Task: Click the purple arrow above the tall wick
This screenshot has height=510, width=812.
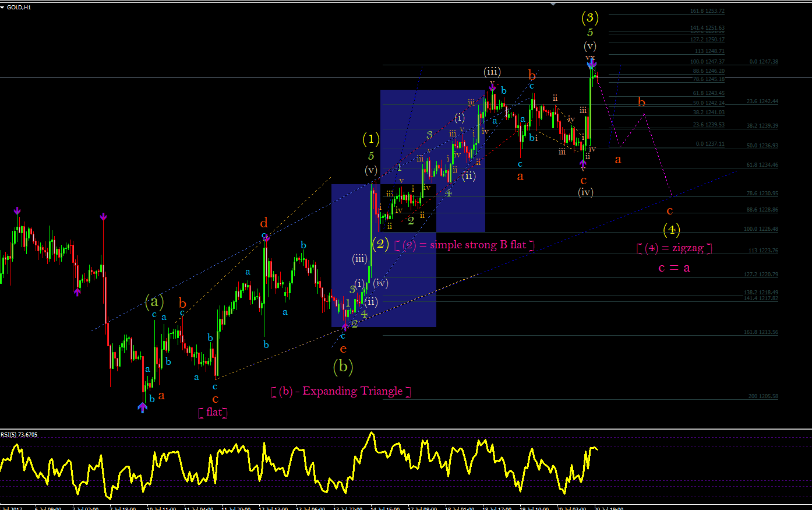Action: [103, 217]
